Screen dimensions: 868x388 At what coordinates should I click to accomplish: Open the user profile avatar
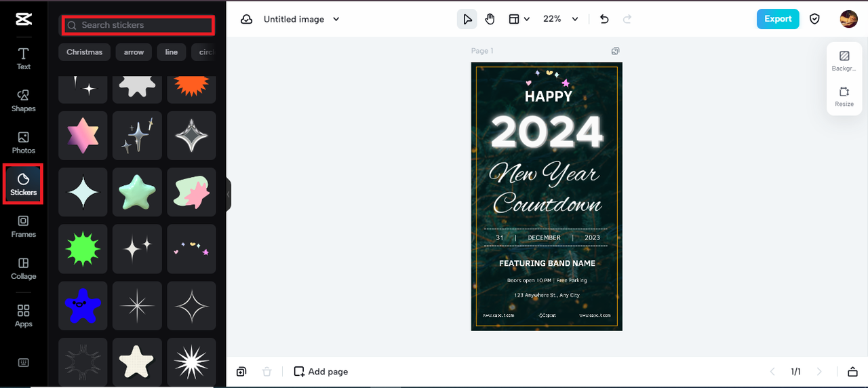tap(848, 19)
